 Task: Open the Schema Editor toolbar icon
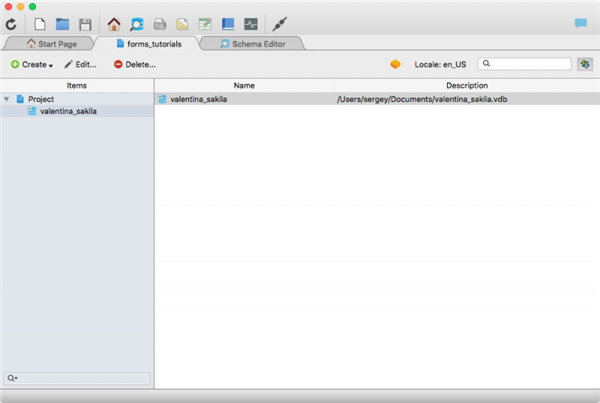click(137, 22)
